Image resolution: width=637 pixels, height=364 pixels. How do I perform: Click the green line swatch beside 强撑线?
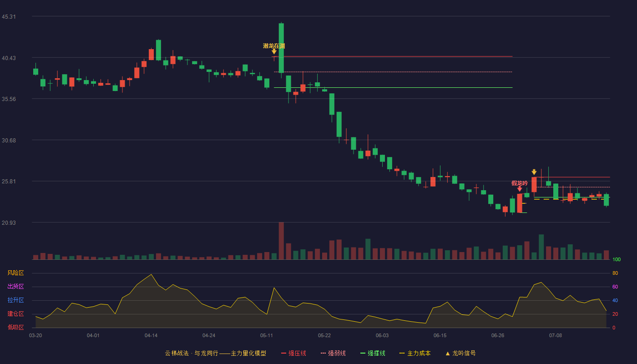[x=363, y=353]
